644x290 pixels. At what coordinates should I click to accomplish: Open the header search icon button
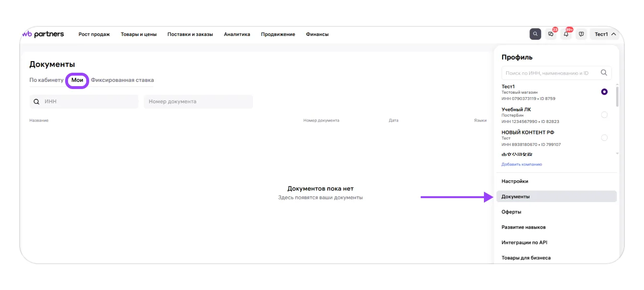(535, 34)
